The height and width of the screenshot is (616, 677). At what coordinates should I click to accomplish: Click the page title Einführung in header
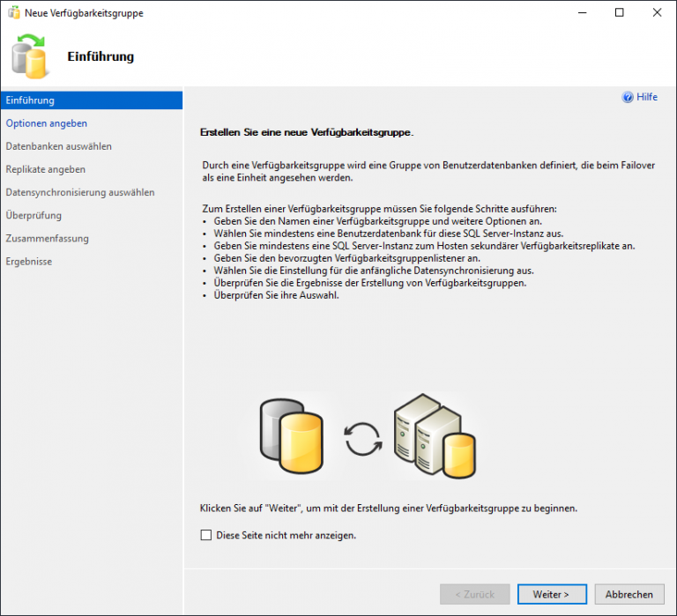[x=100, y=56]
